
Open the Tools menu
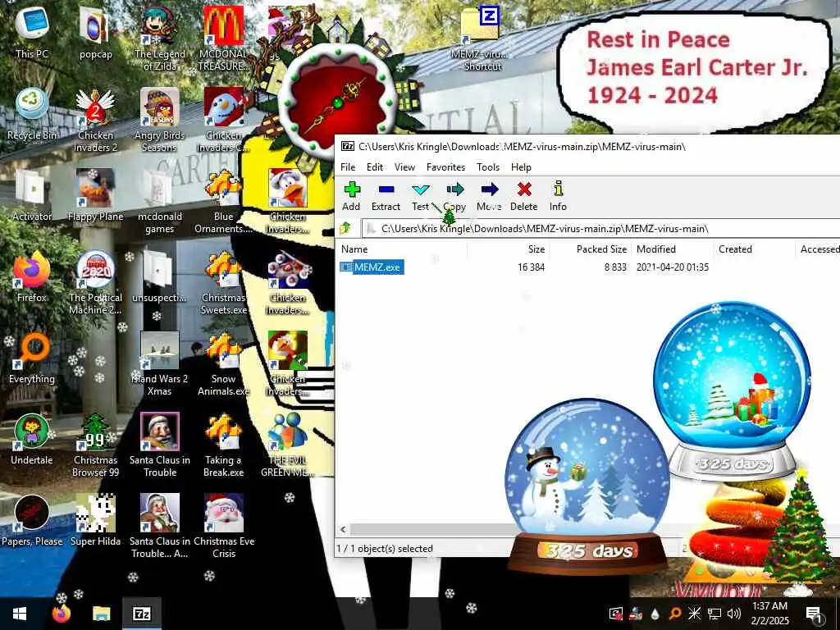(x=488, y=167)
